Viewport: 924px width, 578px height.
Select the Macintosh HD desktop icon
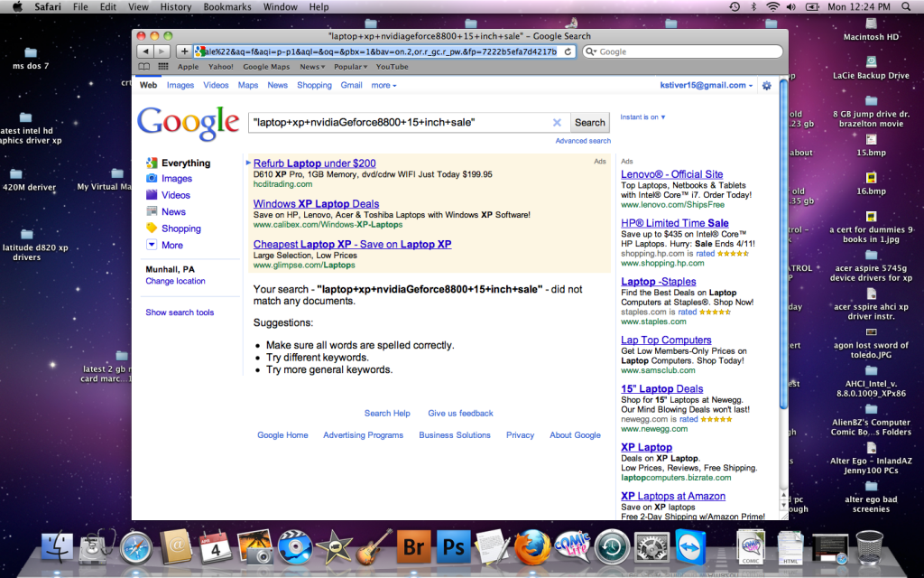pyautogui.click(x=871, y=30)
